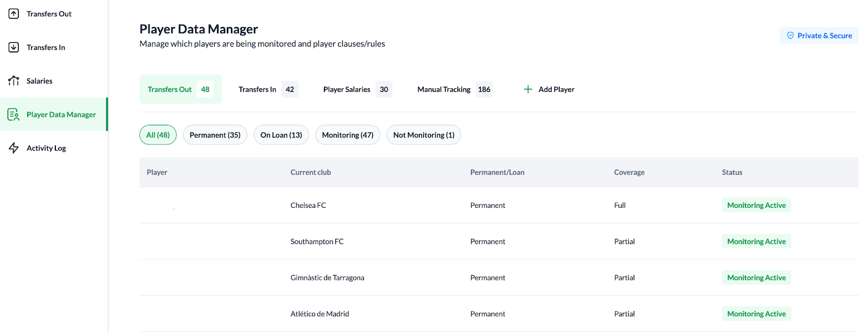The image size is (868, 332).
Task: Click the plus icon beside Add Player
Action: (x=528, y=90)
